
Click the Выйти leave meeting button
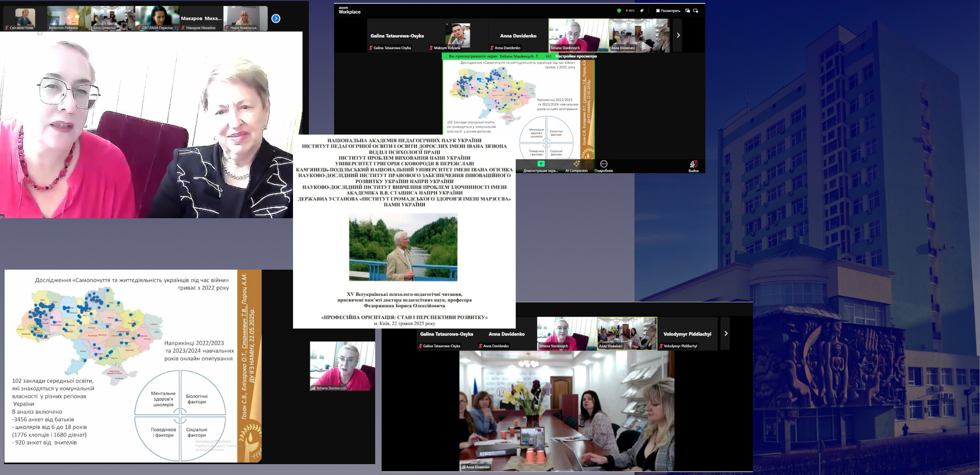[693, 166]
